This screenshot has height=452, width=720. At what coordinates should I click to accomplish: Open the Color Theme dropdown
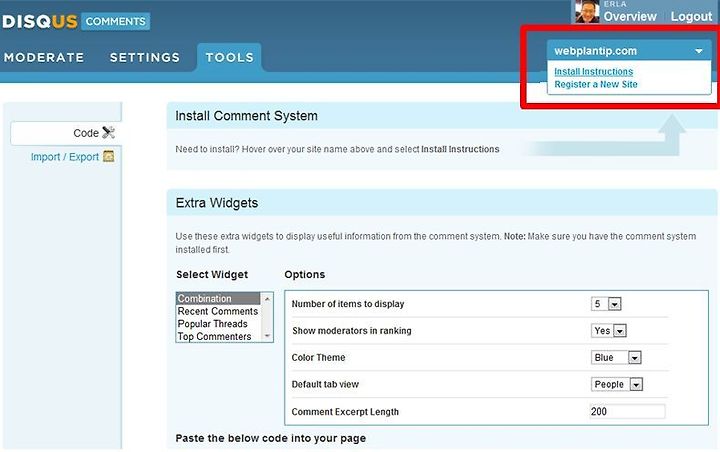[x=616, y=357]
